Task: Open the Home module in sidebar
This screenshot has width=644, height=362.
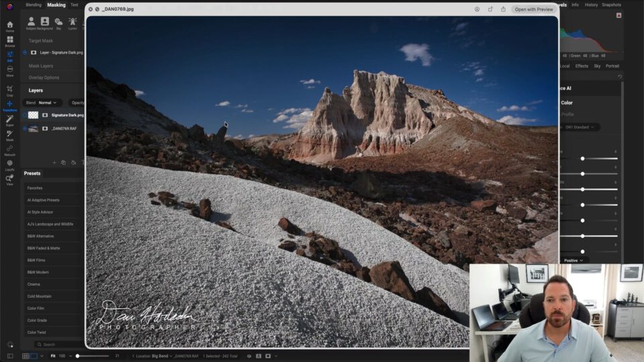Action: [x=10, y=26]
